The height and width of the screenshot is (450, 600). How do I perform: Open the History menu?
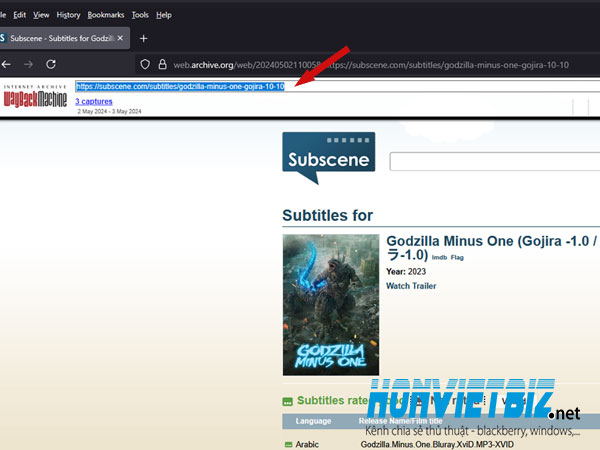pos(68,15)
